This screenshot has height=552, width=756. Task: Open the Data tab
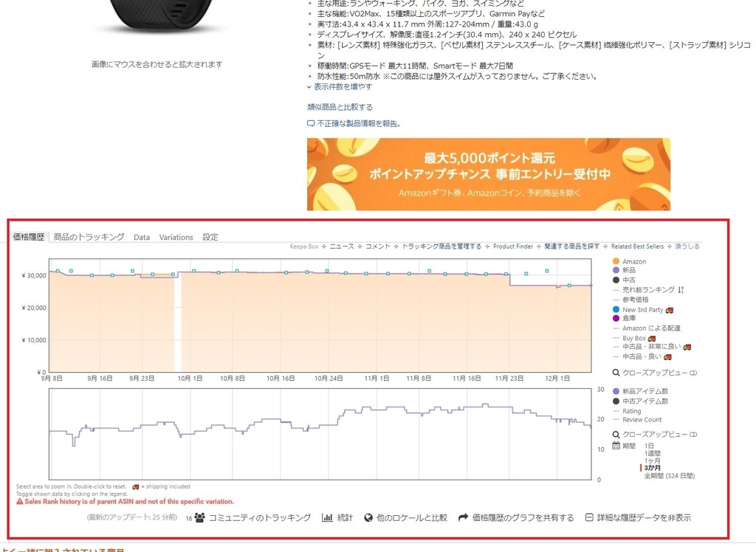tap(142, 237)
